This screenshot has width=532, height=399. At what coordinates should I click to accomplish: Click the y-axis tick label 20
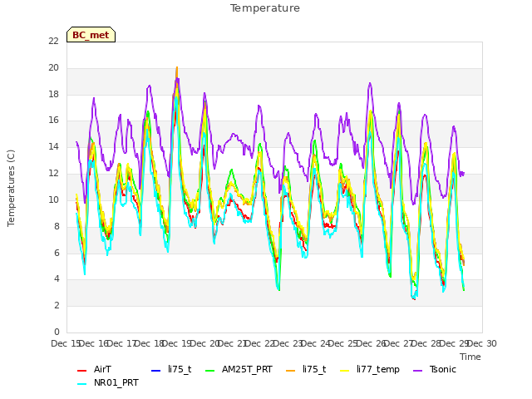tap(53, 68)
